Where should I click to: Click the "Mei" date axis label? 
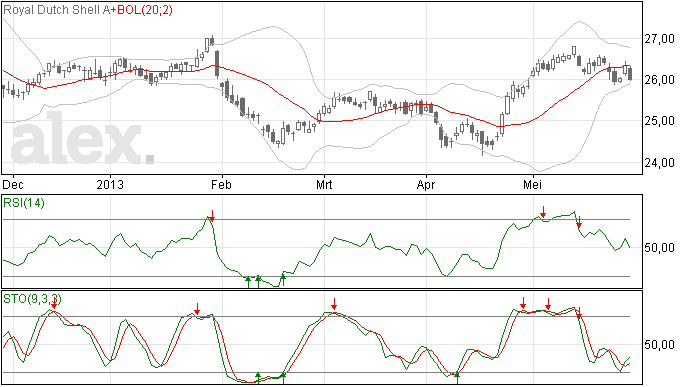click(x=532, y=184)
